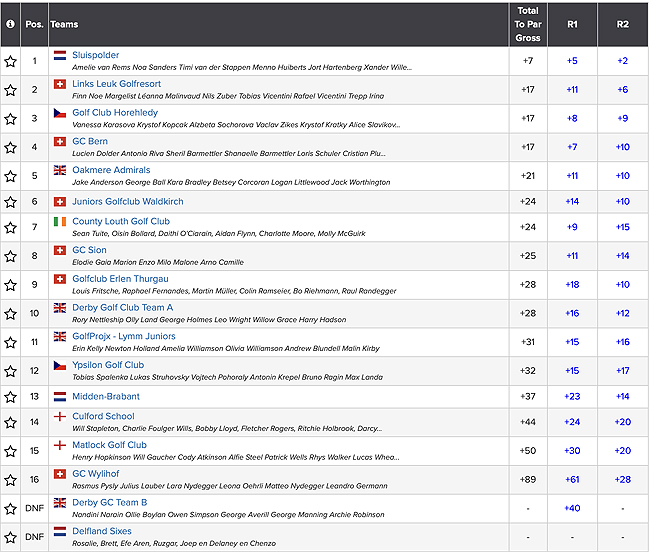Click the Netherlands flag beside Midden-Brabant

(60, 397)
